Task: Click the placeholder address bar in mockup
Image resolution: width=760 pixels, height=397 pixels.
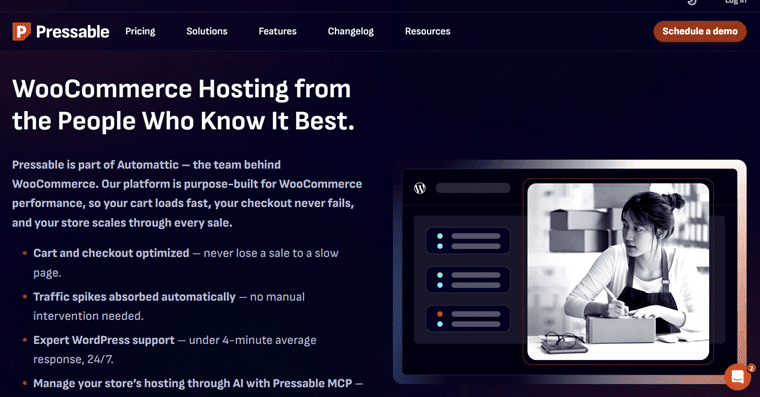Action: [473, 188]
